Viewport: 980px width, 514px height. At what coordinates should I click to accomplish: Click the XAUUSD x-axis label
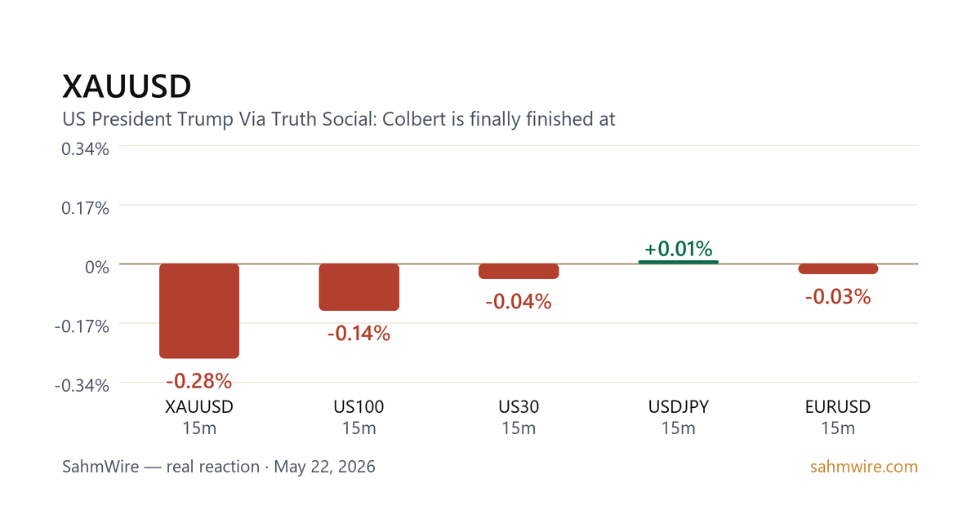pyautogui.click(x=199, y=406)
